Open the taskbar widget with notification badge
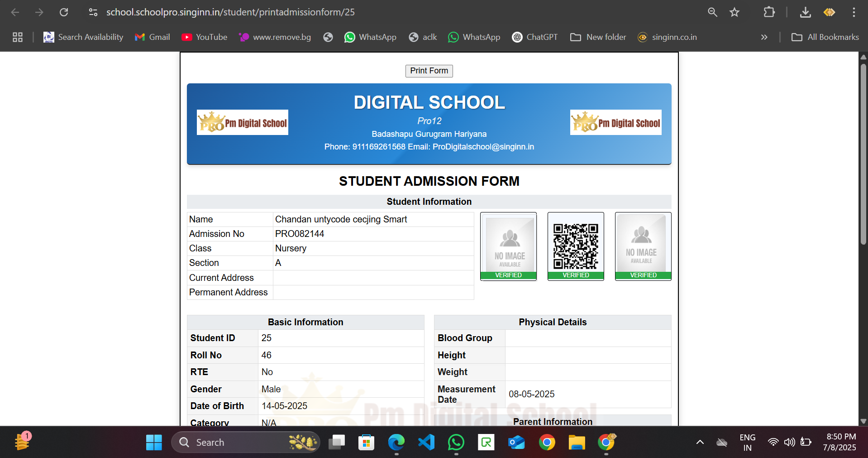The width and height of the screenshot is (868, 458). pyautogui.click(x=22, y=442)
